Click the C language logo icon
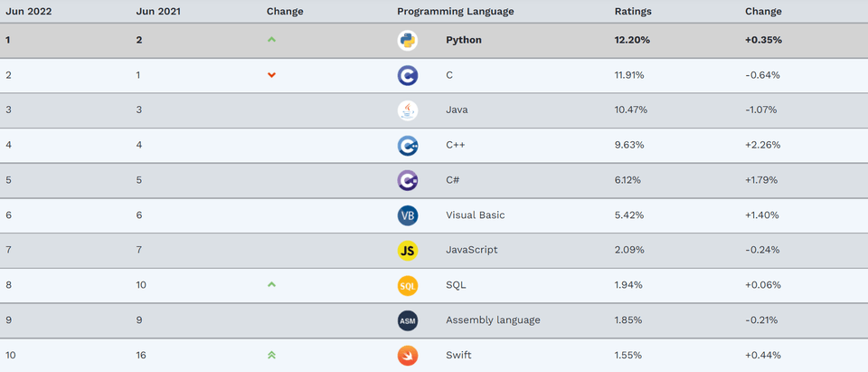 408,75
